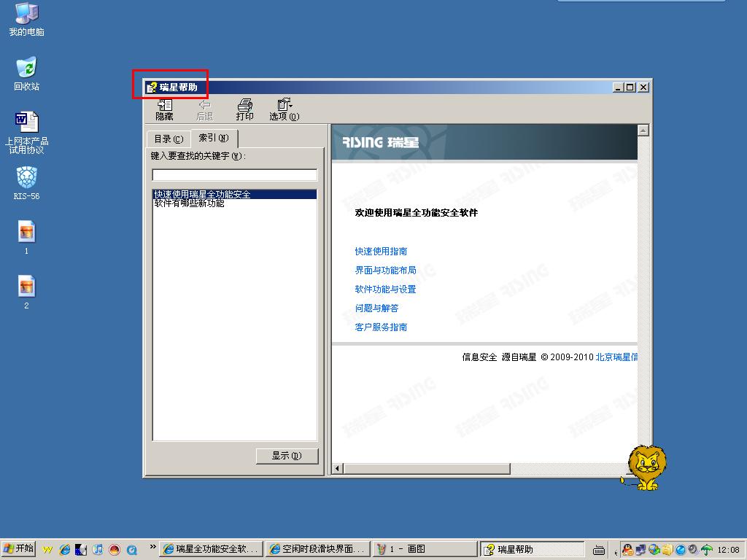The image size is (747, 560).
Task: Click the yellow W quick launch icon
Action: pyautogui.click(x=47, y=550)
